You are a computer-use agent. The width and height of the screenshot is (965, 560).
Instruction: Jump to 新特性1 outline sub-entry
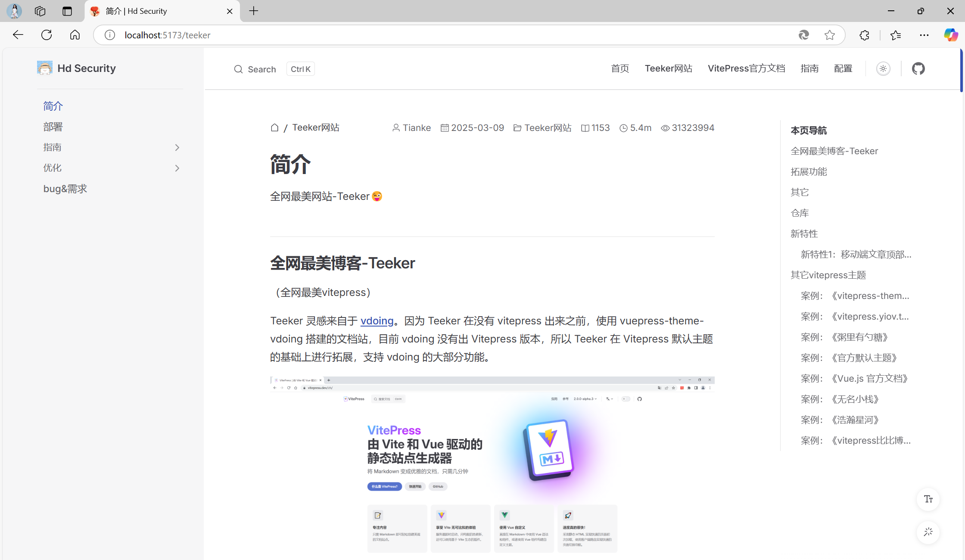[856, 254]
